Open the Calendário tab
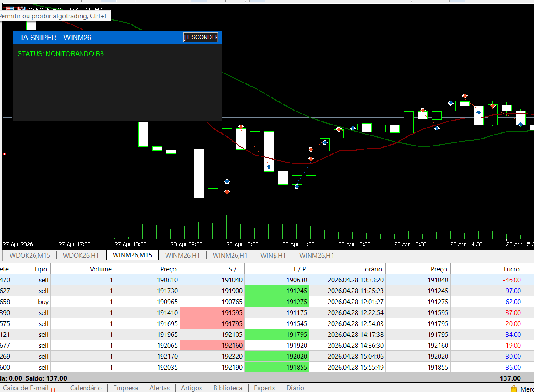 click(86, 388)
